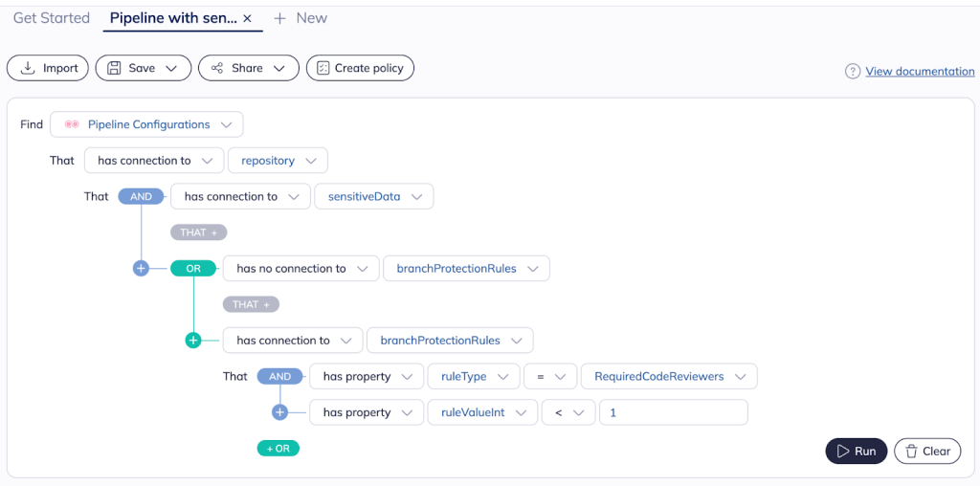The width and height of the screenshot is (980, 486).
Task: Expand the sensitiveData dropdown
Action: coord(373,197)
